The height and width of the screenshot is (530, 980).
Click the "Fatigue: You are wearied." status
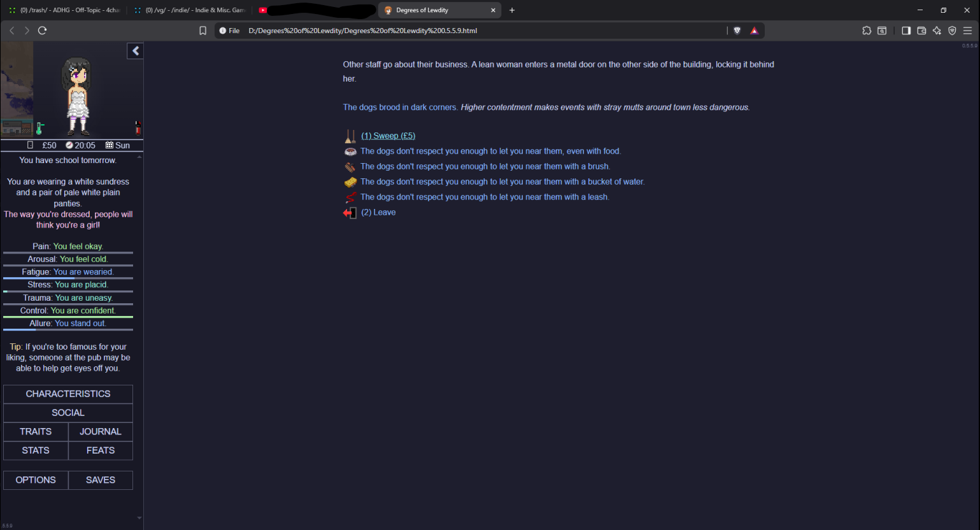[68, 272]
